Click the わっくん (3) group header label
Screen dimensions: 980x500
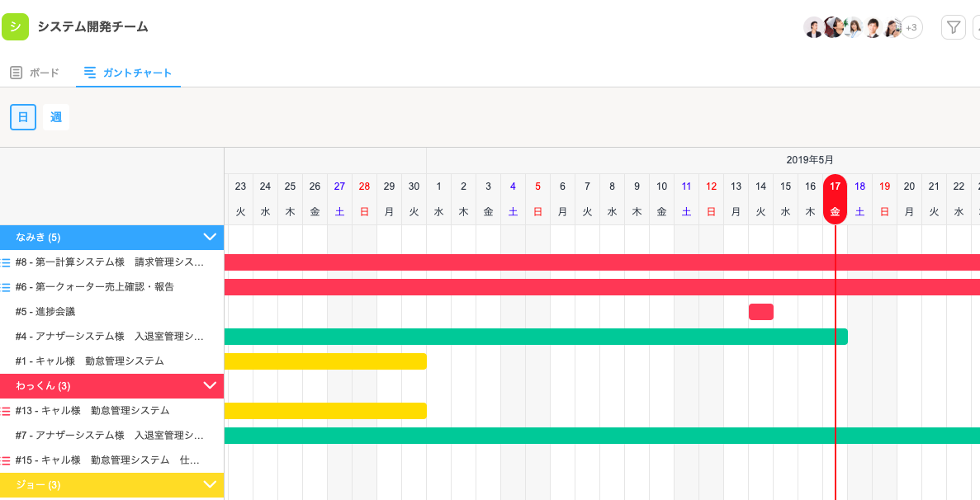[43, 386]
